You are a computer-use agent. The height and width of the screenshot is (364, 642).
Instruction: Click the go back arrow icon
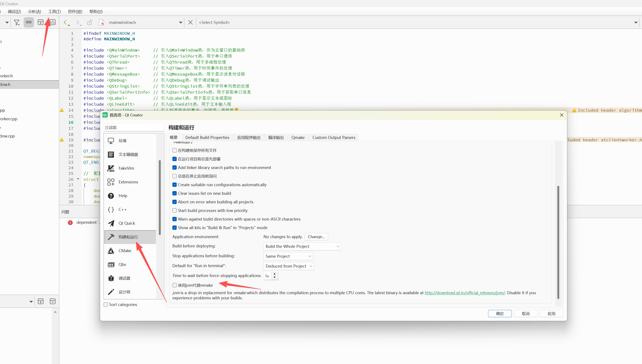(65, 23)
